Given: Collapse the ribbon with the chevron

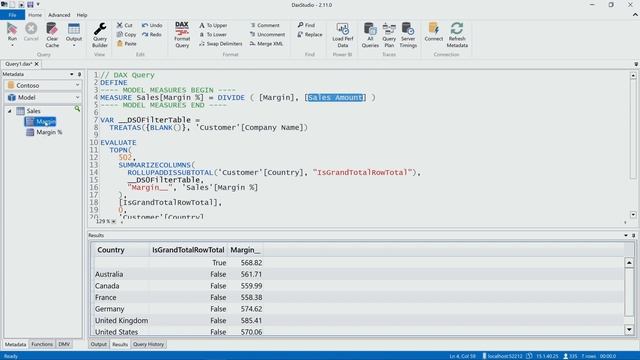Looking at the screenshot, I should point(635,15).
